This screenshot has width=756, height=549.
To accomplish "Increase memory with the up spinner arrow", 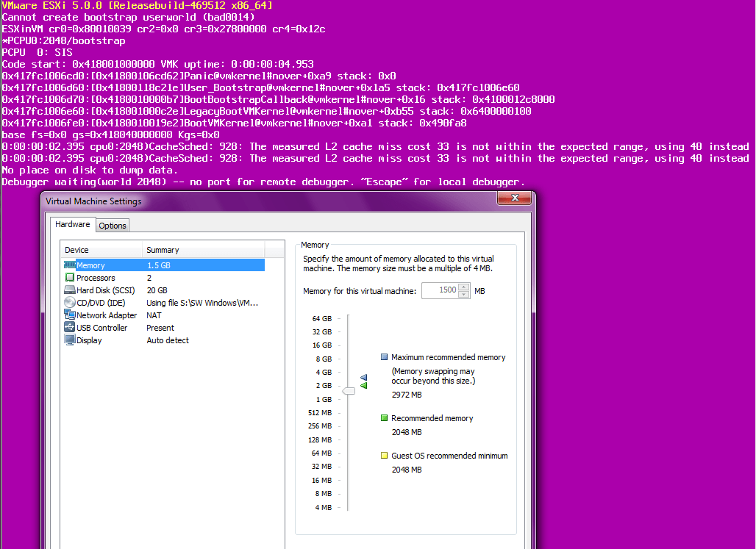I will pyautogui.click(x=464, y=287).
